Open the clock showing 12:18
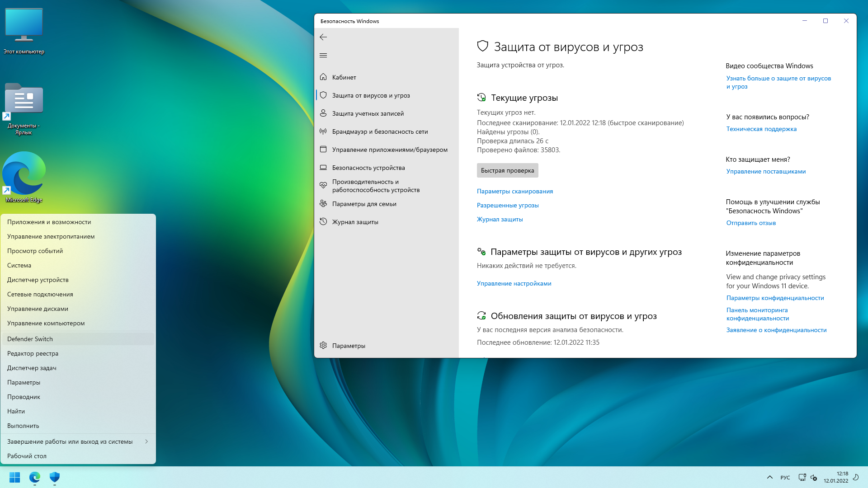Image resolution: width=868 pixels, height=488 pixels. click(836, 477)
